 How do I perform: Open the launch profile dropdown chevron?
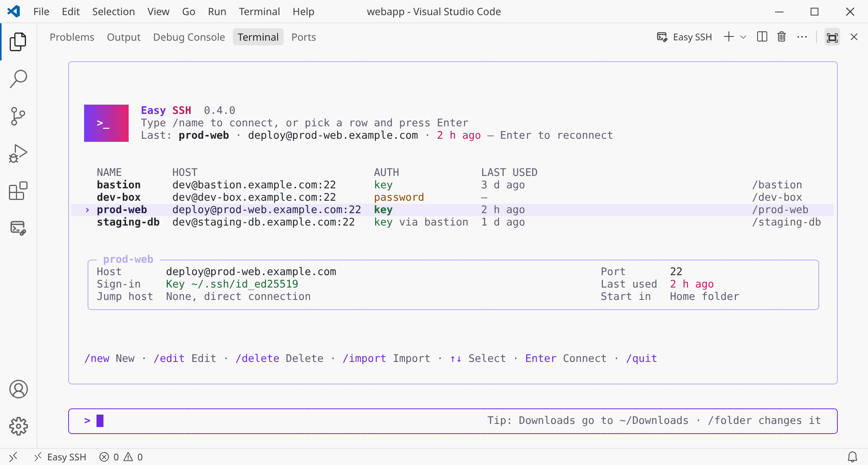coord(743,37)
